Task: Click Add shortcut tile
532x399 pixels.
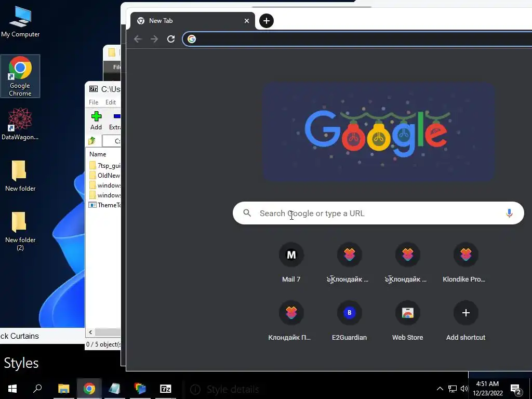Action: [x=465, y=321]
